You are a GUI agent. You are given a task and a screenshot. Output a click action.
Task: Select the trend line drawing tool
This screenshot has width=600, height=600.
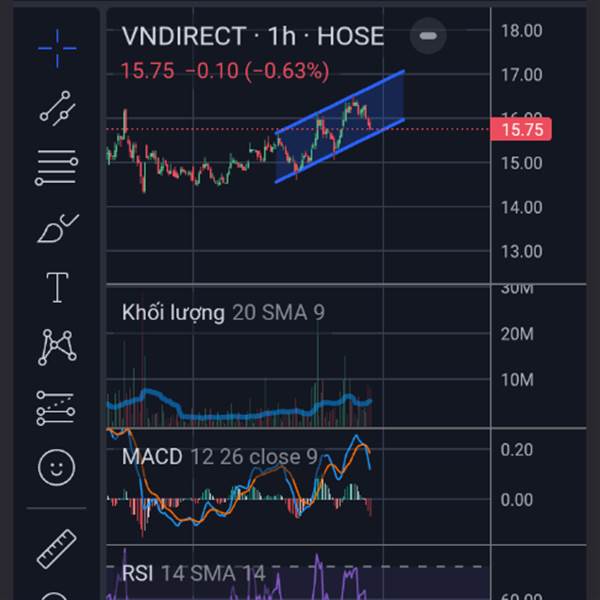[57, 108]
